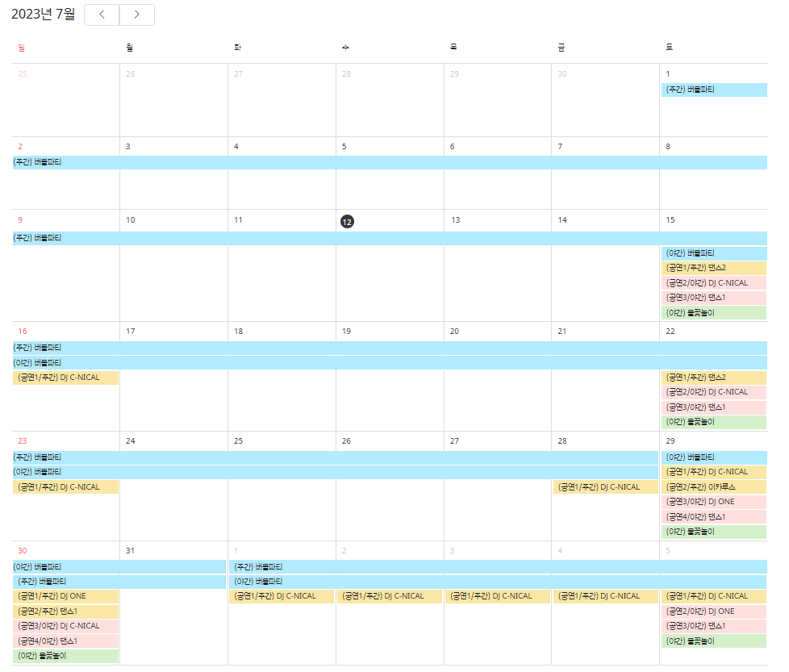Viewport: 789px width, 672px height.
Task: Open the green (야간) event on August 5
Action: [x=714, y=641]
